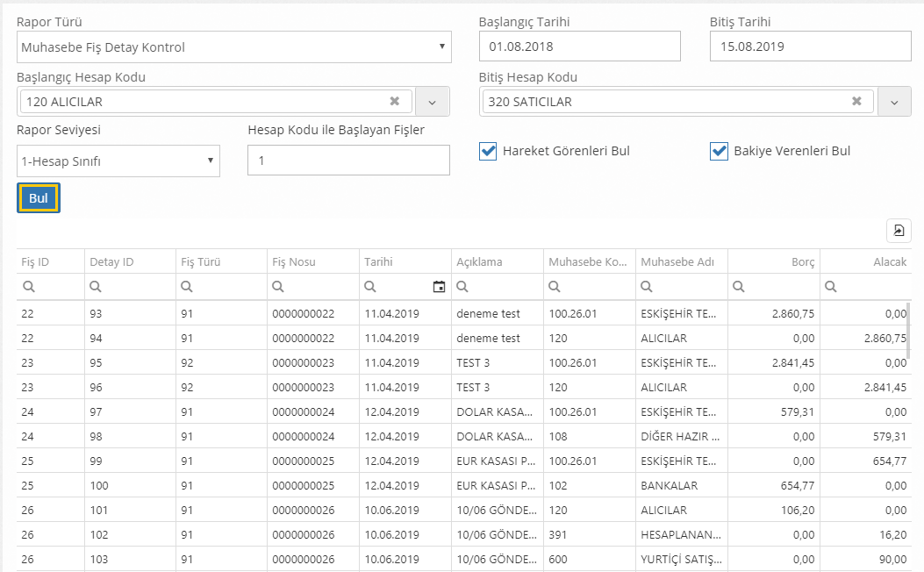Open calendar picker in Tarihi filter
Image resolution: width=924 pixels, height=572 pixels.
pyautogui.click(x=439, y=286)
